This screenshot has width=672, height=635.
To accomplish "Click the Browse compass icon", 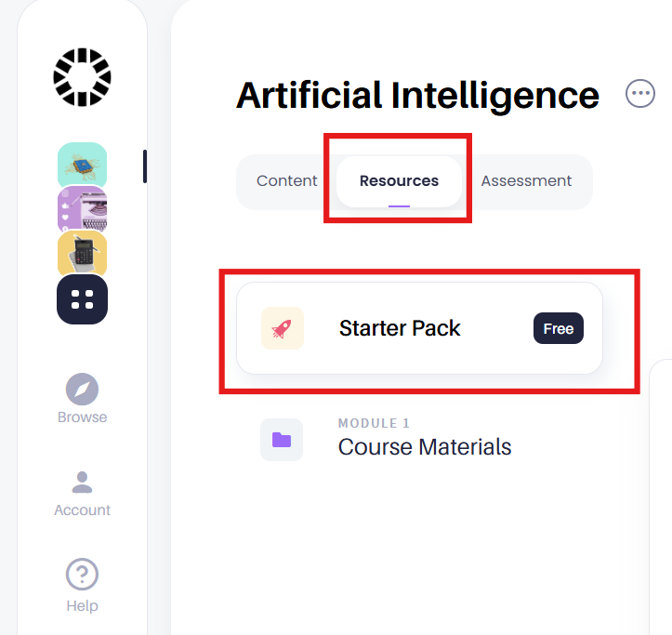I will point(82,389).
